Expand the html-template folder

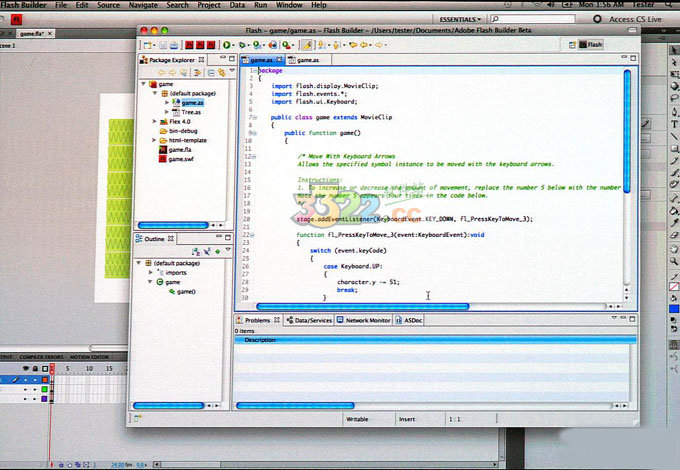pyautogui.click(x=154, y=140)
